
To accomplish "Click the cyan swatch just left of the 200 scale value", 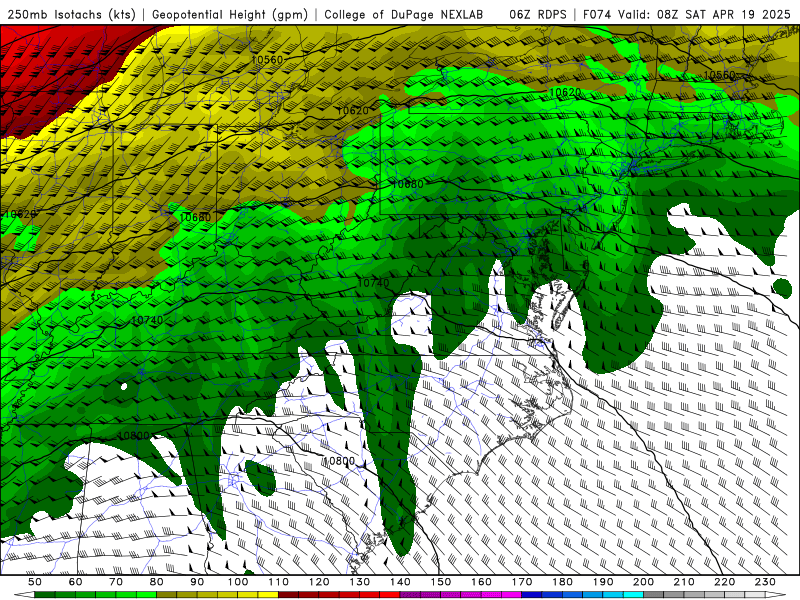I will (633, 595).
